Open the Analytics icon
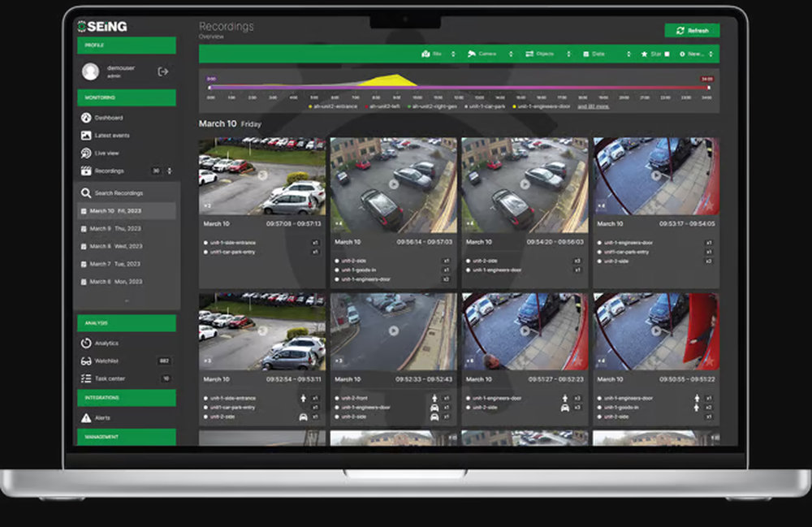 [x=86, y=343]
